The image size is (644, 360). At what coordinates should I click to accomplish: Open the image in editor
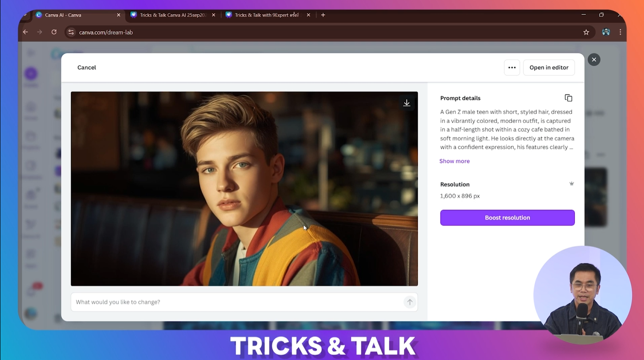549,67
